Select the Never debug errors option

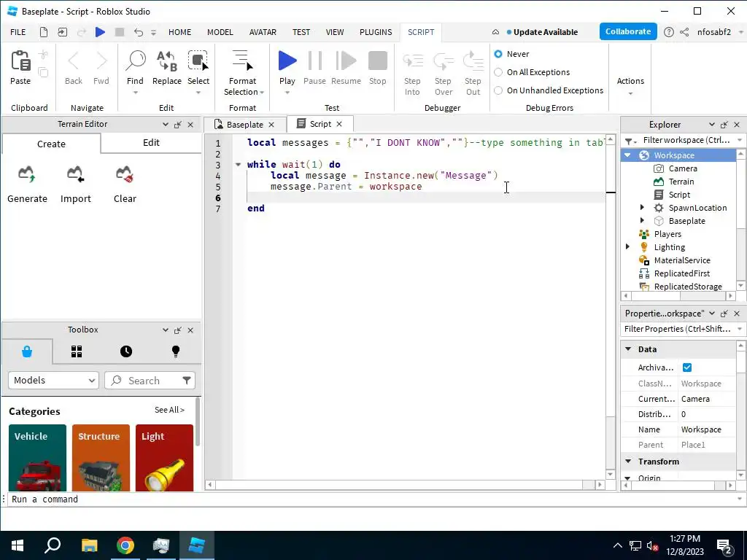(x=498, y=54)
